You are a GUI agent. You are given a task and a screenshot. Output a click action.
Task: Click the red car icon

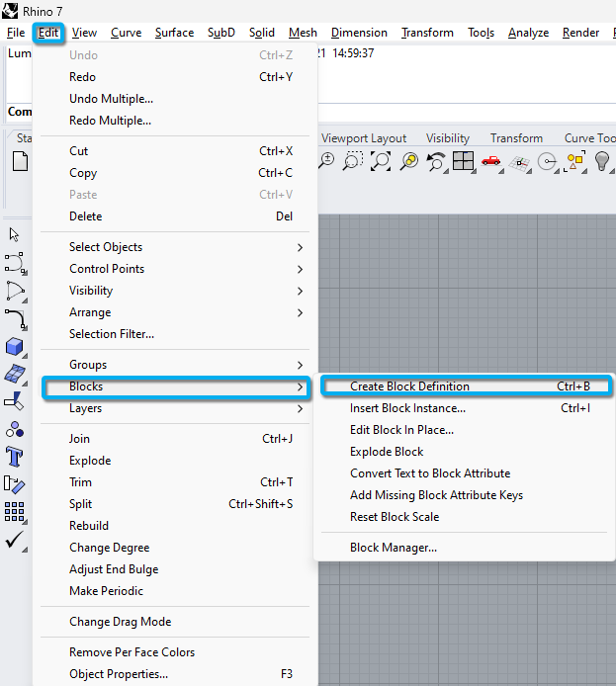pyautogui.click(x=491, y=161)
